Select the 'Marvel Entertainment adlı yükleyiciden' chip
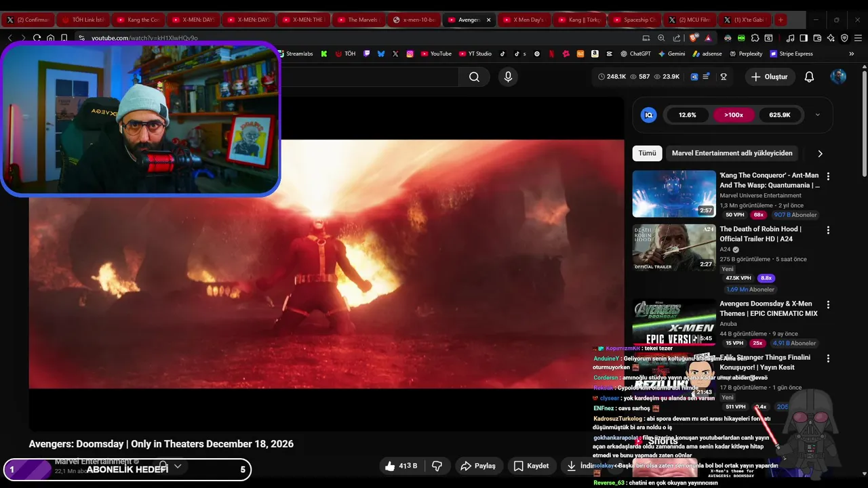 (732, 153)
